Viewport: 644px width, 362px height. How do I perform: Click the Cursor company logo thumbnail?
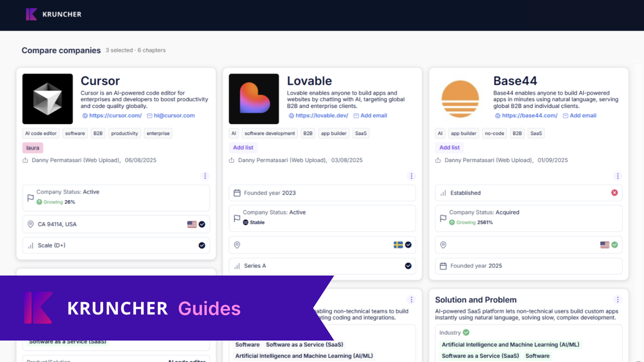click(x=48, y=99)
